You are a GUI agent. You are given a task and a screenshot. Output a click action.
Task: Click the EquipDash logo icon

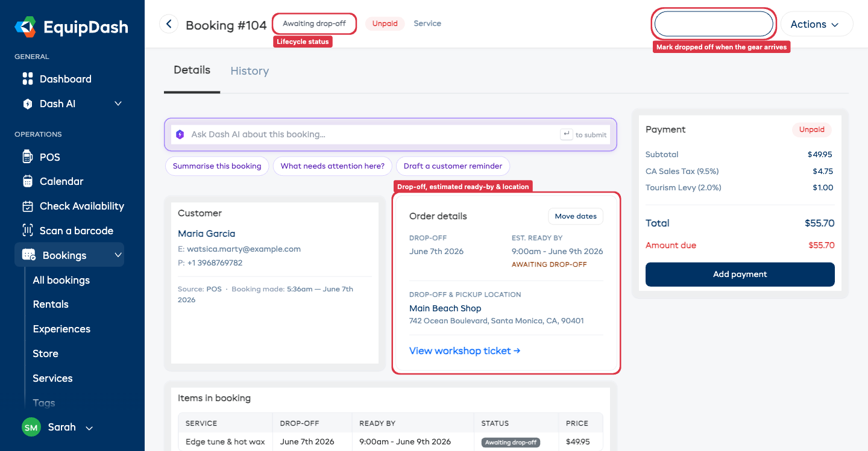pyautogui.click(x=26, y=26)
